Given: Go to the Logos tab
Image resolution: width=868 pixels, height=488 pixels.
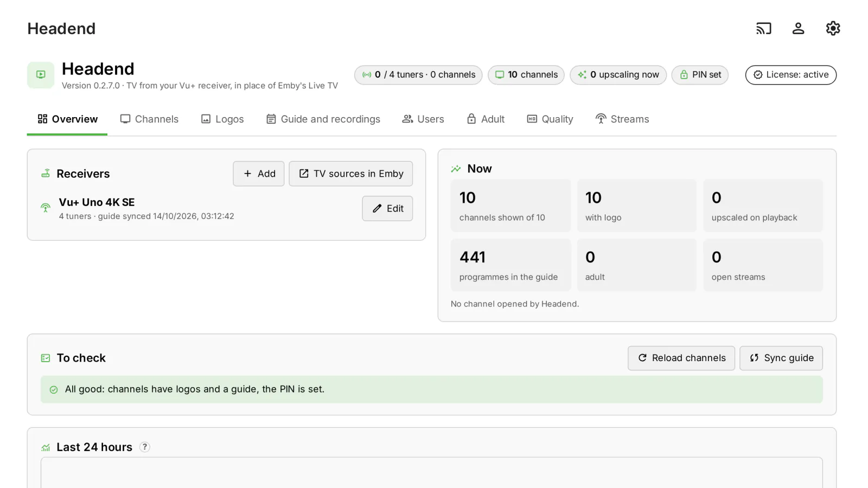Looking at the screenshot, I should (x=222, y=119).
